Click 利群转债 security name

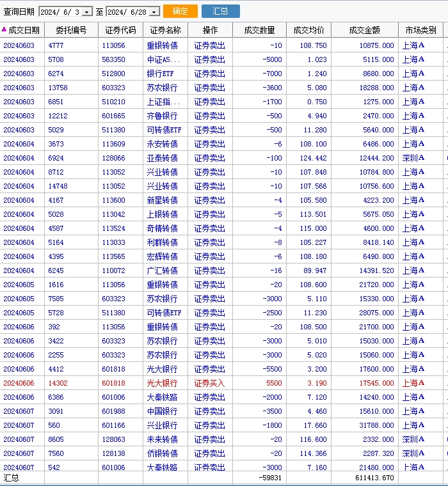(x=162, y=242)
